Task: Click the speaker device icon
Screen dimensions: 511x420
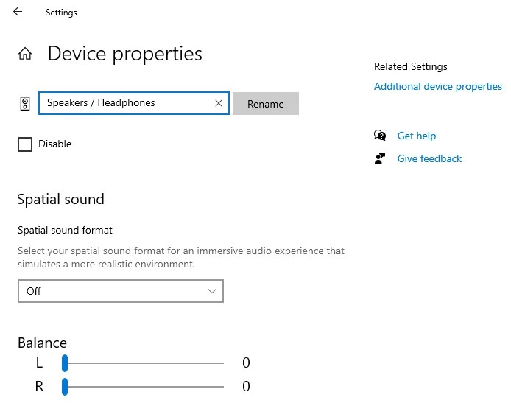Action: pos(25,104)
